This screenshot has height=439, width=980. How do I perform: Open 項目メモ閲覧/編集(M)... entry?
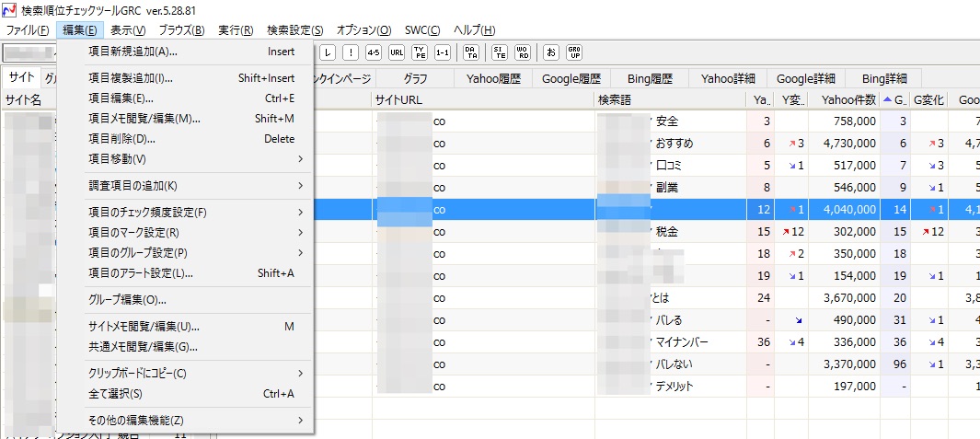[186, 118]
